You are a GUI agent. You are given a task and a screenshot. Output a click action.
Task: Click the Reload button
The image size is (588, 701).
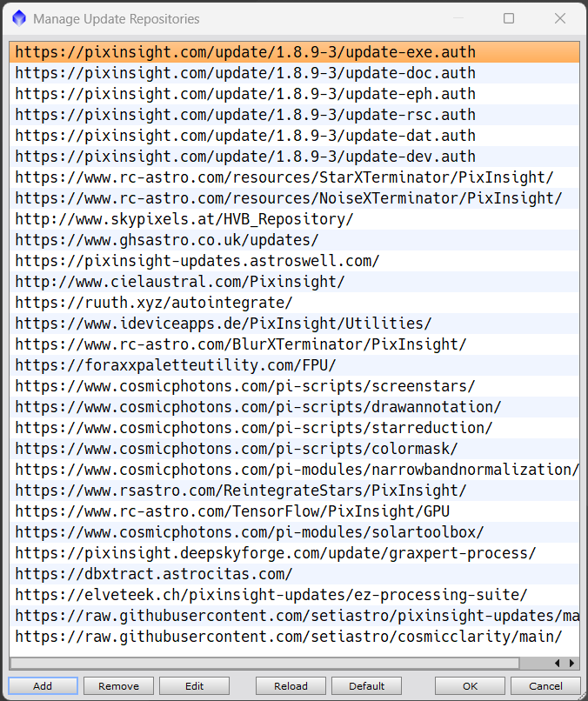pos(291,686)
